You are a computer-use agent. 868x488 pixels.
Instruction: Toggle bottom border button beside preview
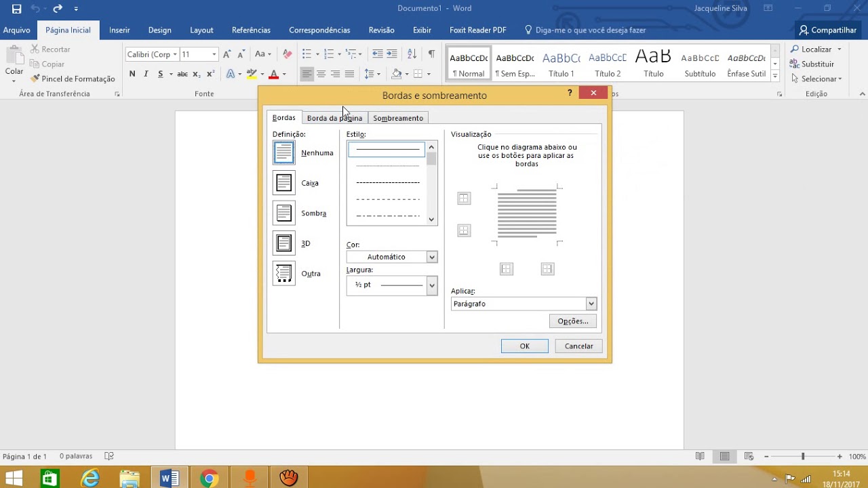click(464, 230)
